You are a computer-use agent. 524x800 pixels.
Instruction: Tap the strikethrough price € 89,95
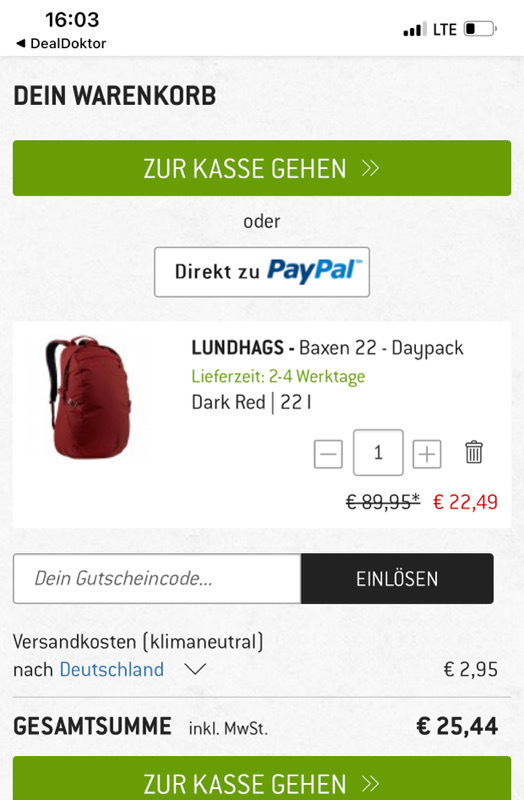click(x=383, y=502)
